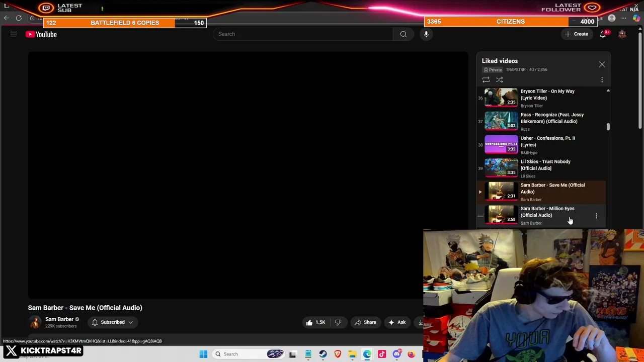Toggle loop playlist
Image resolution: width=644 pixels, height=362 pixels.
pos(486,80)
